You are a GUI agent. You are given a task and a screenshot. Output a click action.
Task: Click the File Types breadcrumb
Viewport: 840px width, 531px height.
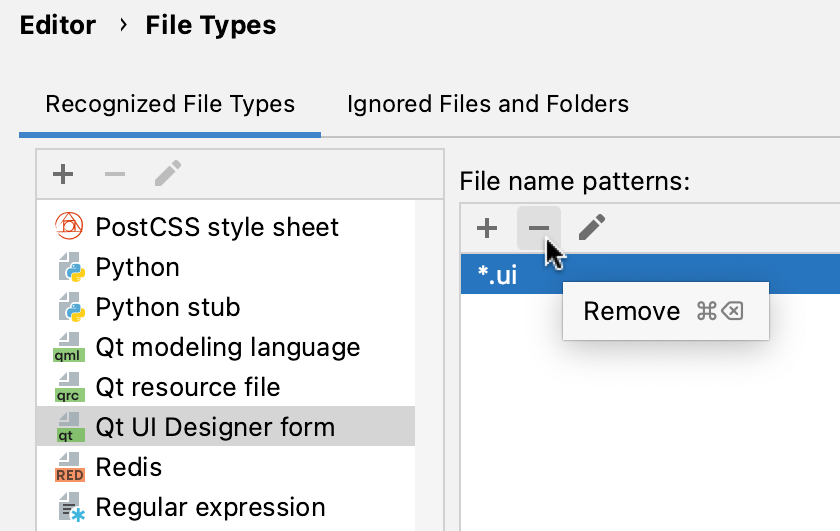(x=211, y=25)
